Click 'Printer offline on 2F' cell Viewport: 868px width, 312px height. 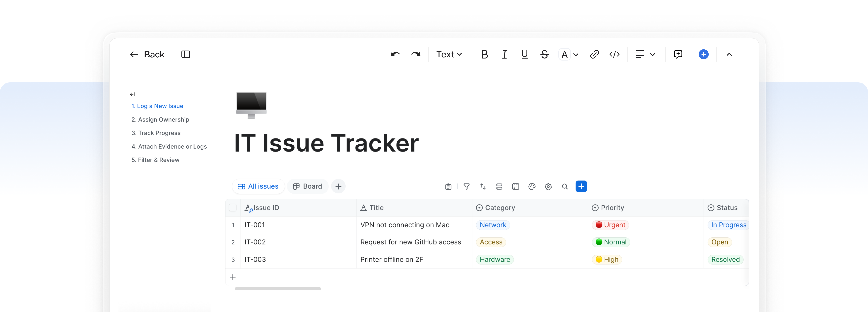coord(414,259)
